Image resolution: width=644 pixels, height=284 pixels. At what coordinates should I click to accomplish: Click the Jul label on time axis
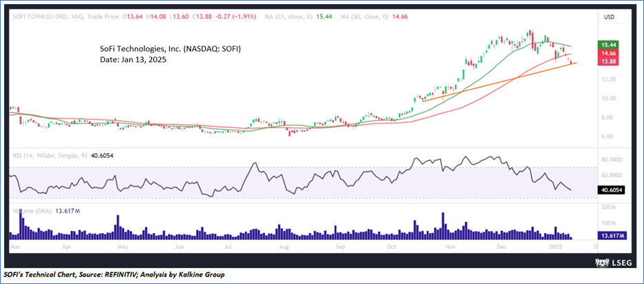coord(228,247)
